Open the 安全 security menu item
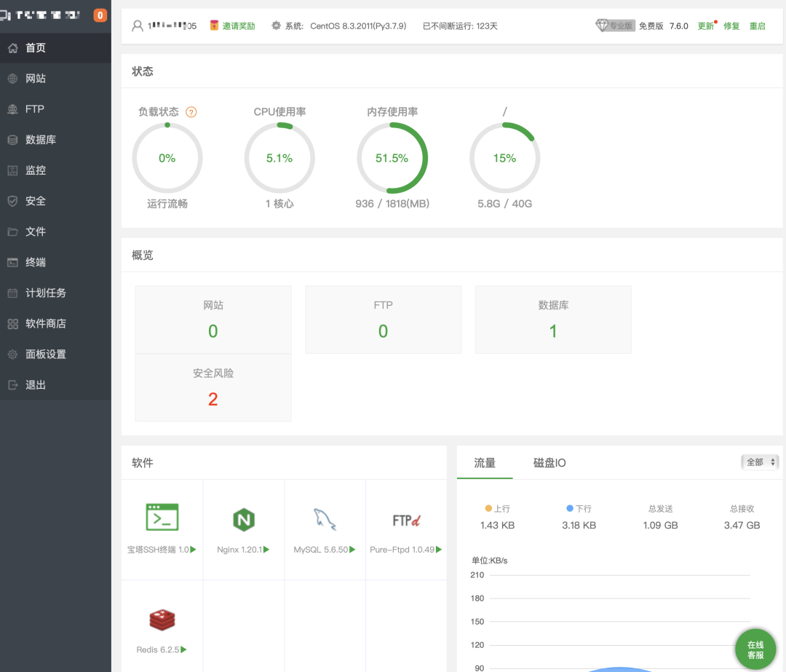 55,201
